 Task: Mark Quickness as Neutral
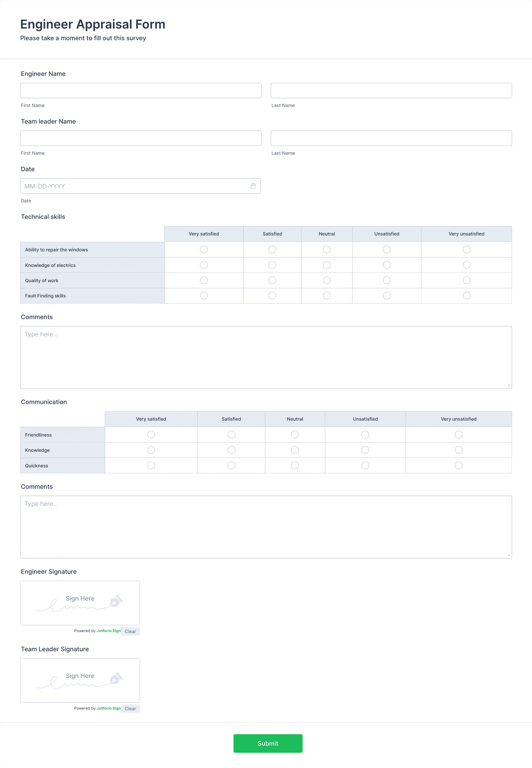coord(295,465)
